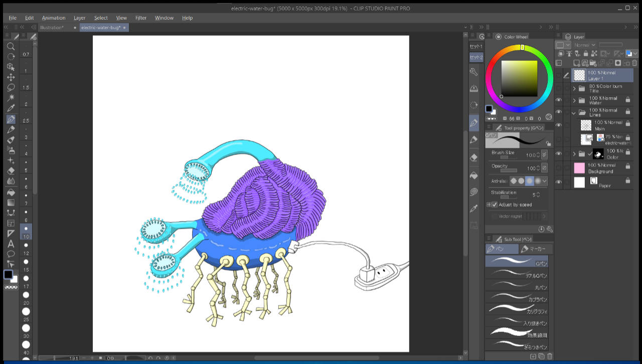Hide the Lines folder layer
This screenshot has height=364, width=642.
pos(559,112)
